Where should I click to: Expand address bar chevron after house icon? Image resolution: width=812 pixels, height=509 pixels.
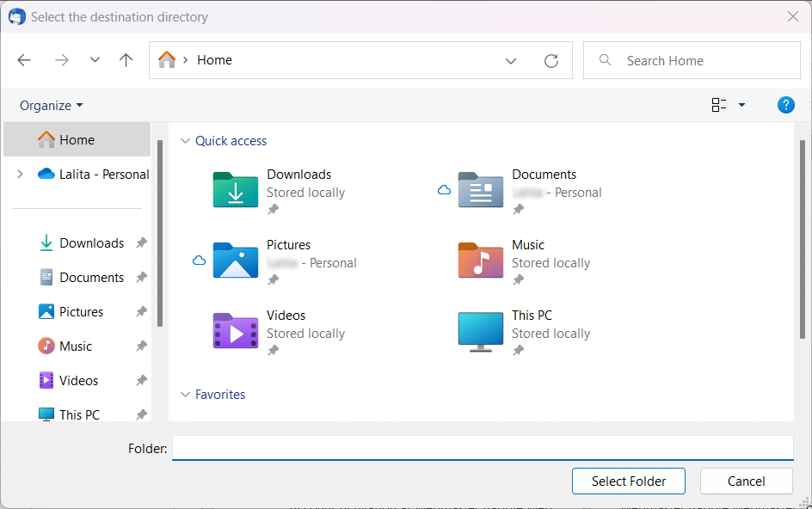pos(186,60)
